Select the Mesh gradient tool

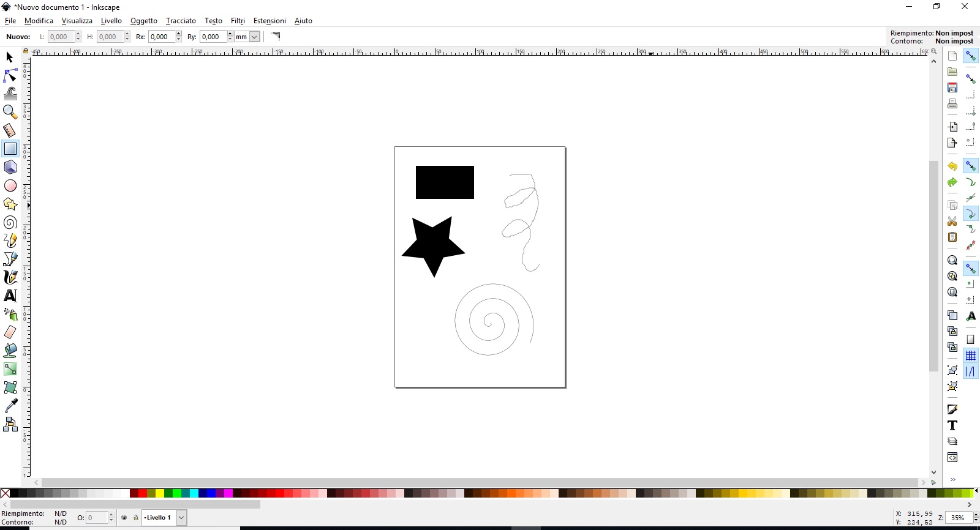[10, 387]
